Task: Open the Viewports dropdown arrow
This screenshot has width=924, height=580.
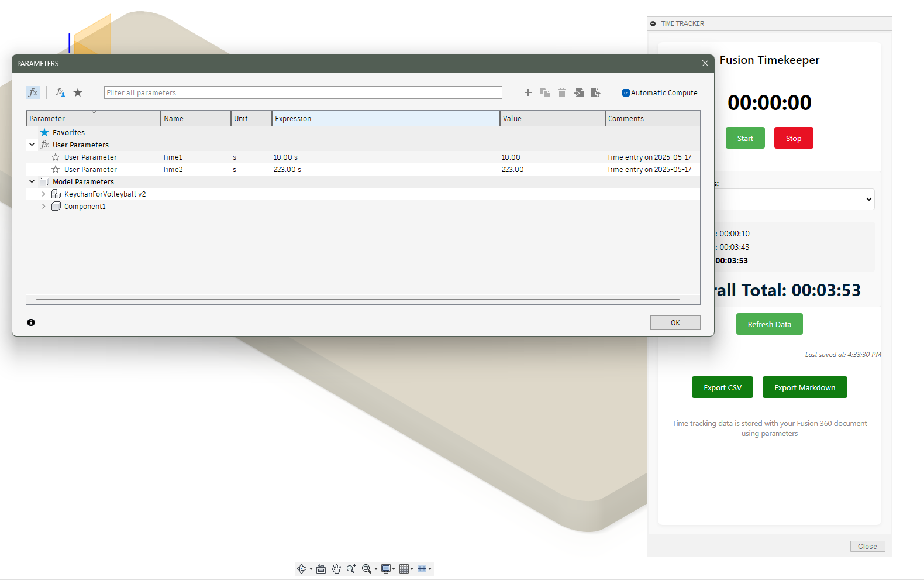Action: tap(430, 569)
